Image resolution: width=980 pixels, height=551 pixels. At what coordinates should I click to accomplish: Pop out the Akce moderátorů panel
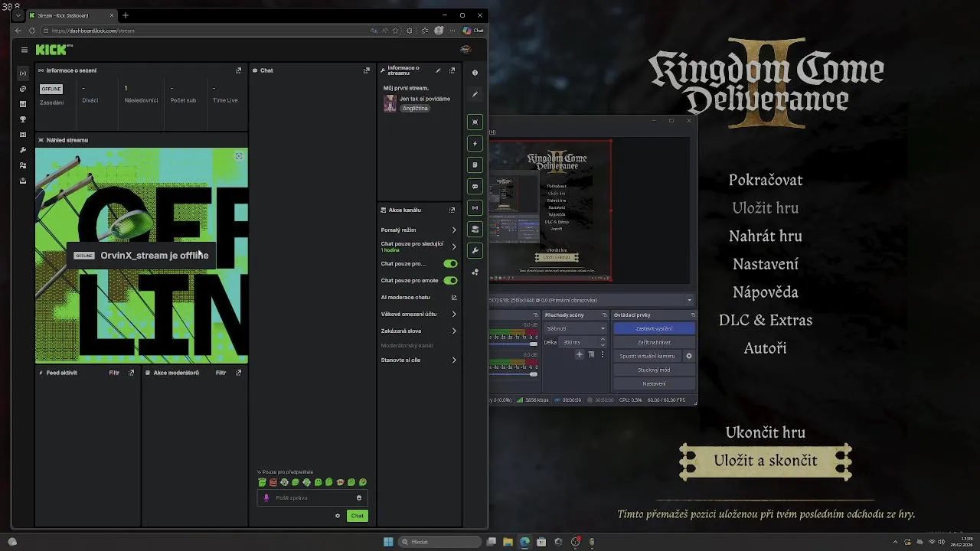[x=238, y=373]
